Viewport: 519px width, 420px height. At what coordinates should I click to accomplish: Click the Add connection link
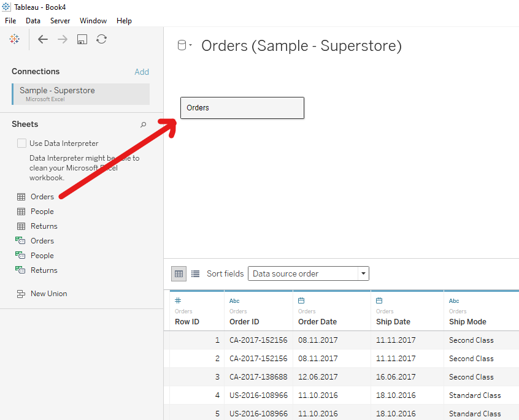(x=142, y=72)
